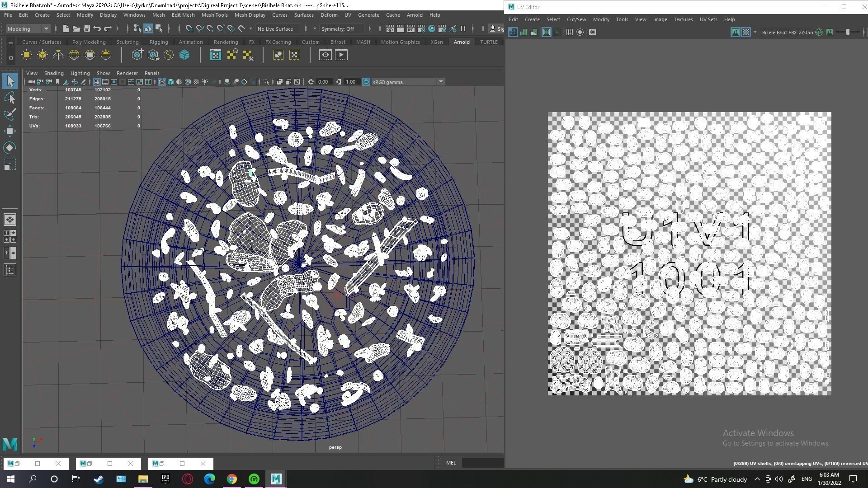Open the Symmetry Off dropdown
The width and height of the screenshot is (868, 488).
click(x=341, y=28)
